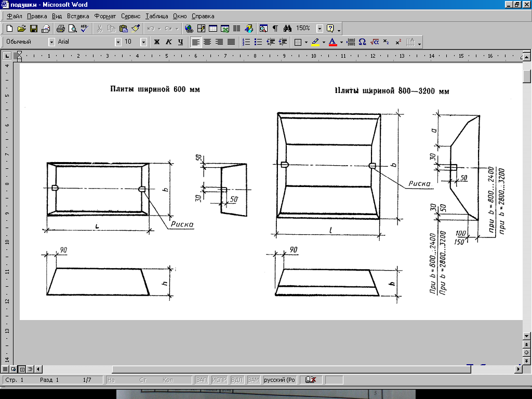Open Print Preview from the toolbar
Image resolution: width=532 pixels, height=399 pixels.
pos(72,29)
